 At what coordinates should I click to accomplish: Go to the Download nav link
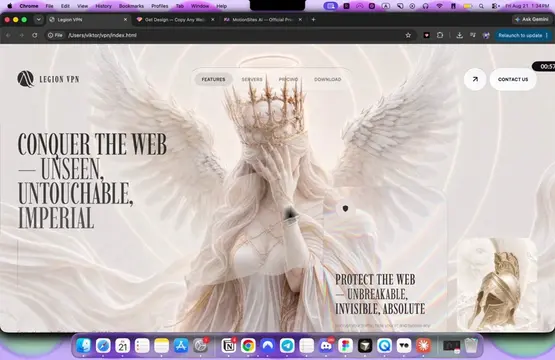point(328,79)
